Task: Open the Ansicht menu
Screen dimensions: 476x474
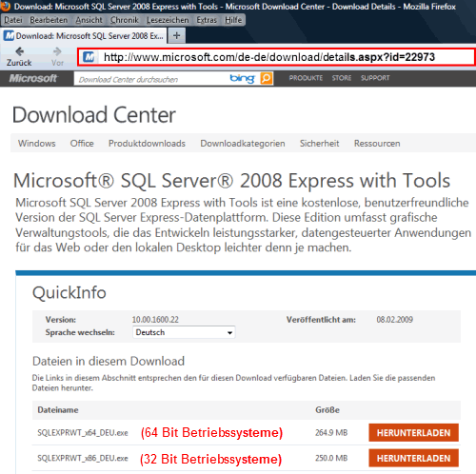Action: tap(89, 20)
